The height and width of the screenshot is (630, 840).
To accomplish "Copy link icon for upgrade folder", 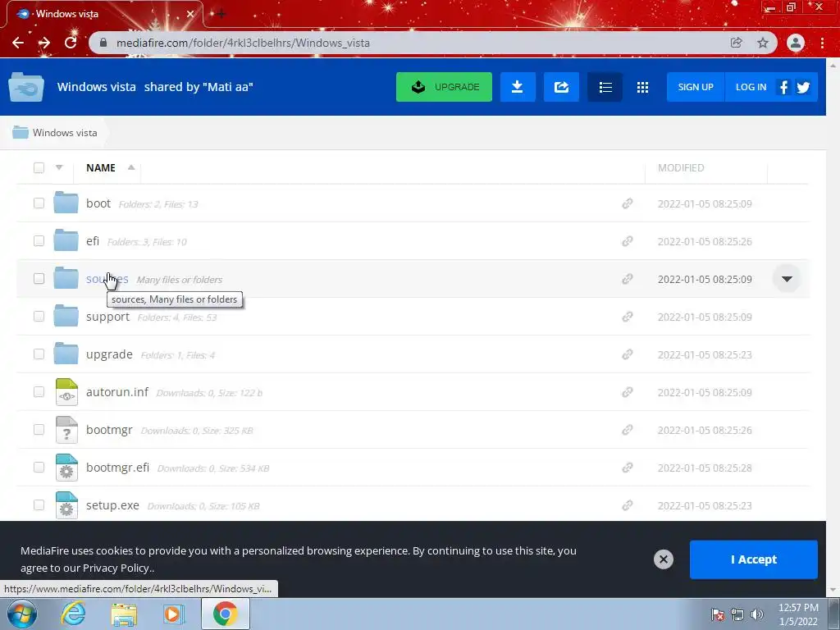I will click(x=628, y=354).
